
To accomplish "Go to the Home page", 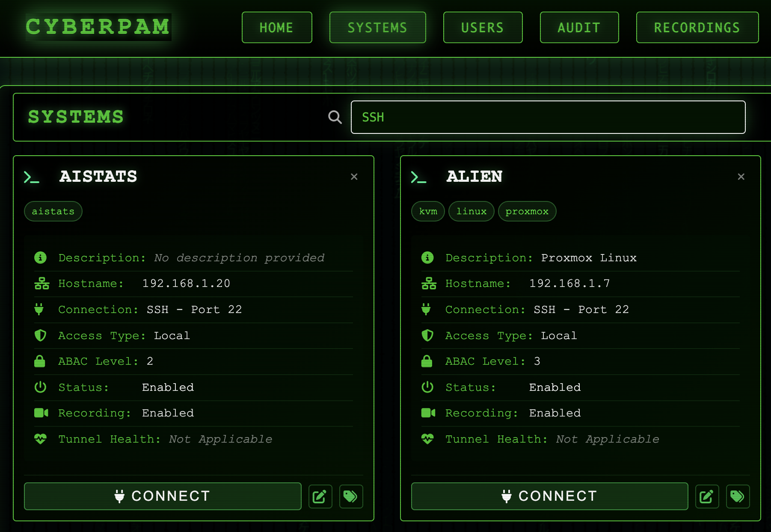I will [276, 27].
